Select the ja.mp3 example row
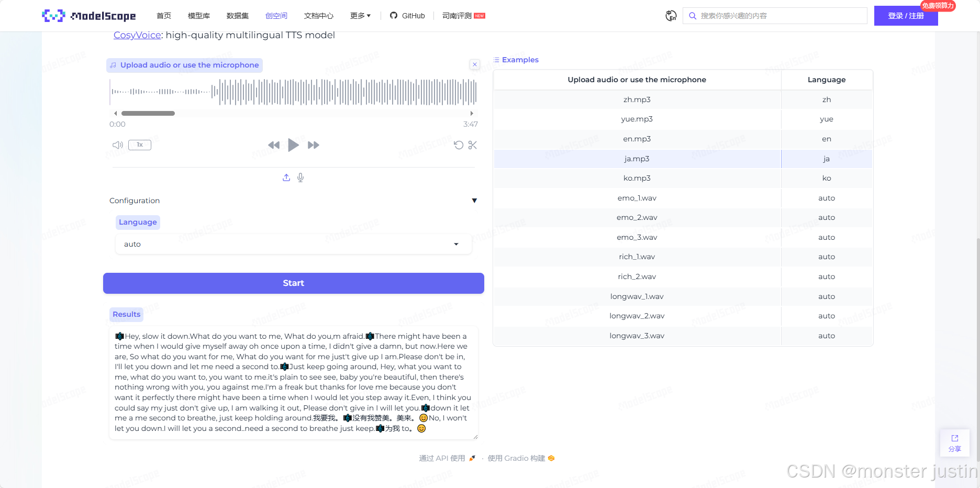Image resolution: width=980 pixels, height=488 pixels. (637, 158)
